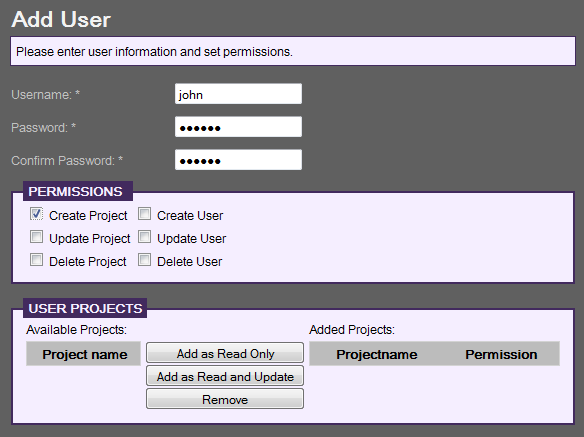584x437 pixels.
Task: Click the Update User label text
Action: coord(191,238)
